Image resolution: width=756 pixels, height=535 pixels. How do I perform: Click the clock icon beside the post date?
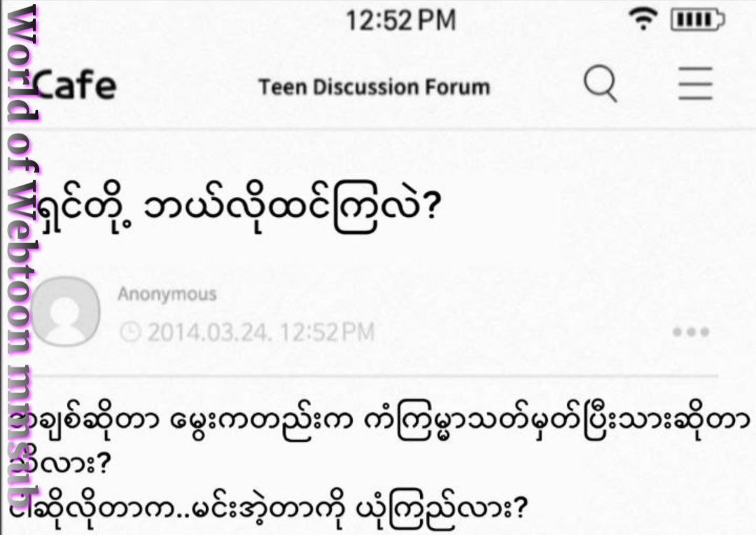click(x=129, y=331)
